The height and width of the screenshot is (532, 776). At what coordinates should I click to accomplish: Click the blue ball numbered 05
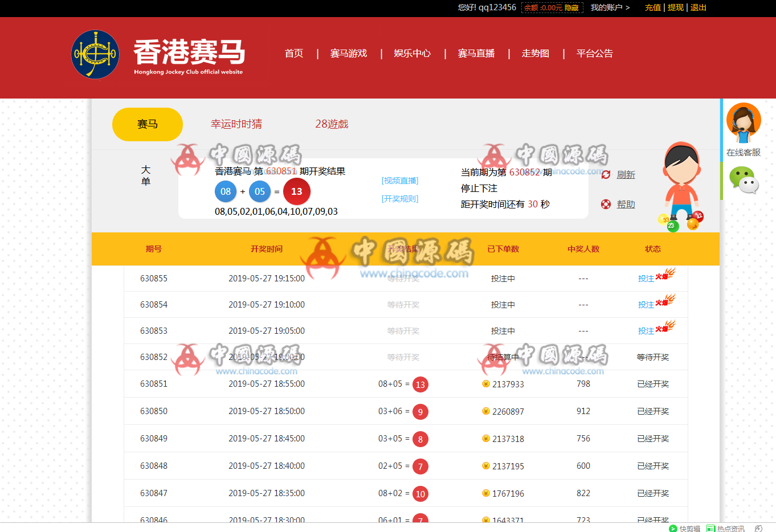[260, 191]
